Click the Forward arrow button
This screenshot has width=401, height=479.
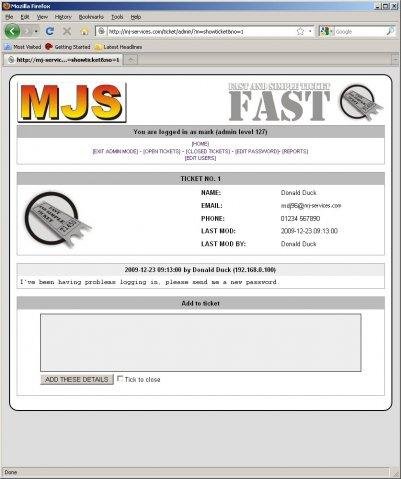click(x=28, y=31)
